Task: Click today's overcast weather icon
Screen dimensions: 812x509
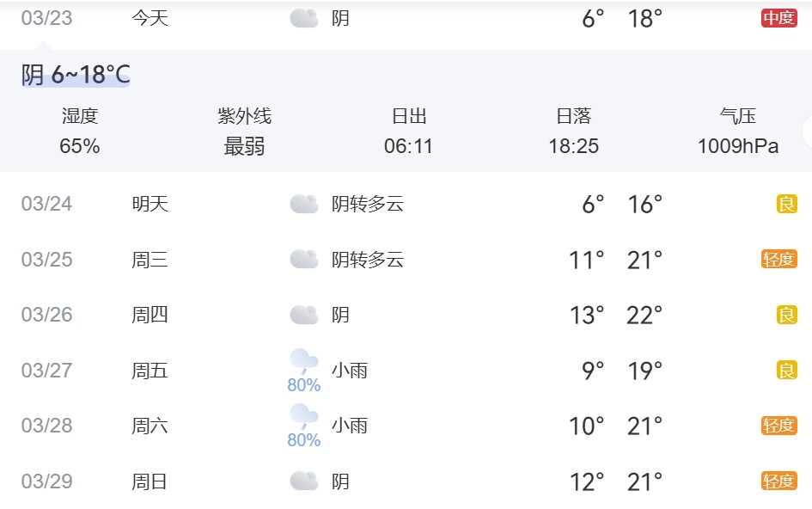Action: pyautogui.click(x=304, y=18)
